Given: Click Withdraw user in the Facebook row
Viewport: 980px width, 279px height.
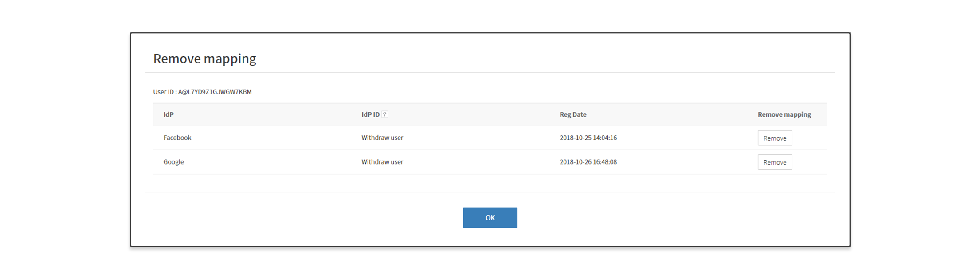Looking at the screenshot, I should tap(382, 138).
